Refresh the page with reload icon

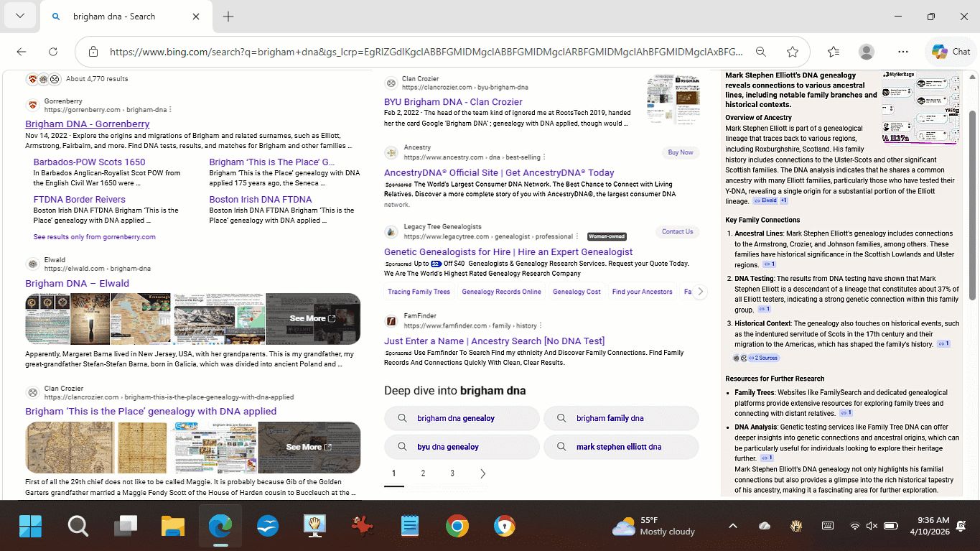pos(53,52)
